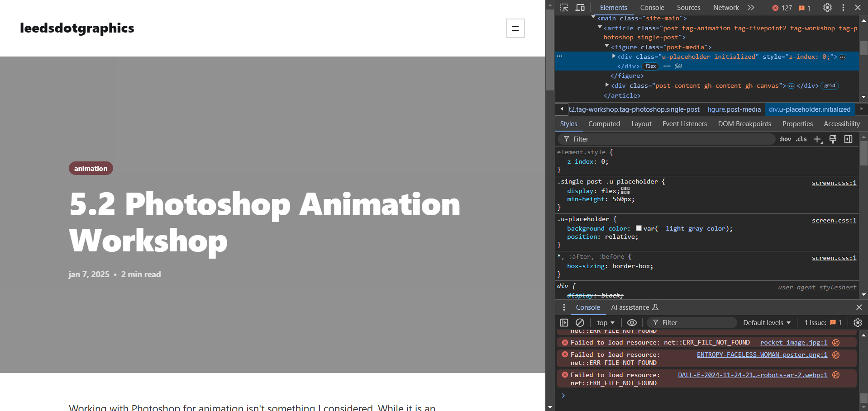Click AI explain icon for ENTROPY poster error
Screen dimensions: 868x411
[836, 355]
